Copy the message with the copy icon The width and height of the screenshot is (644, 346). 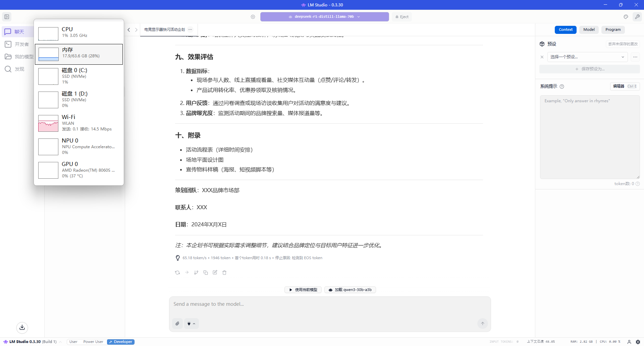pos(206,273)
